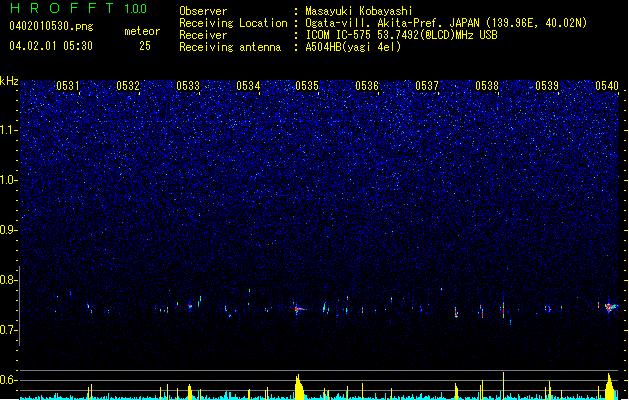This screenshot has width=629, height=400.
Task: Click the 0.6 kHz axis label
Action: (x=9, y=380)
